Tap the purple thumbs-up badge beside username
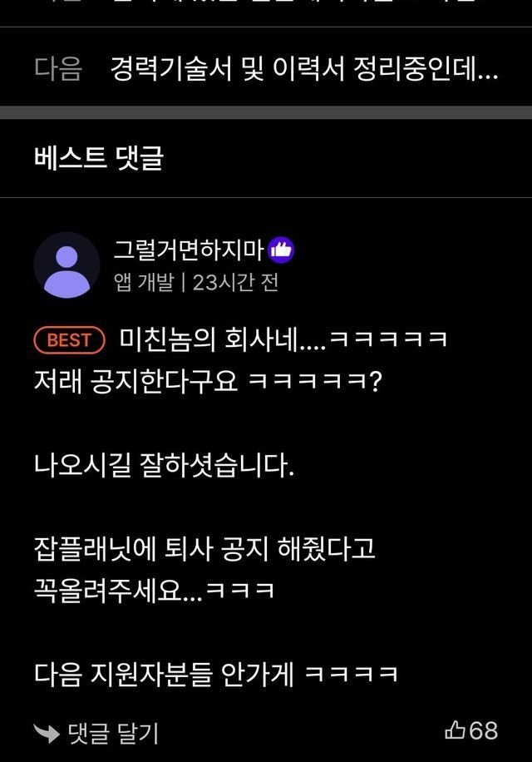The image size is (532, 762). (281, 250)
